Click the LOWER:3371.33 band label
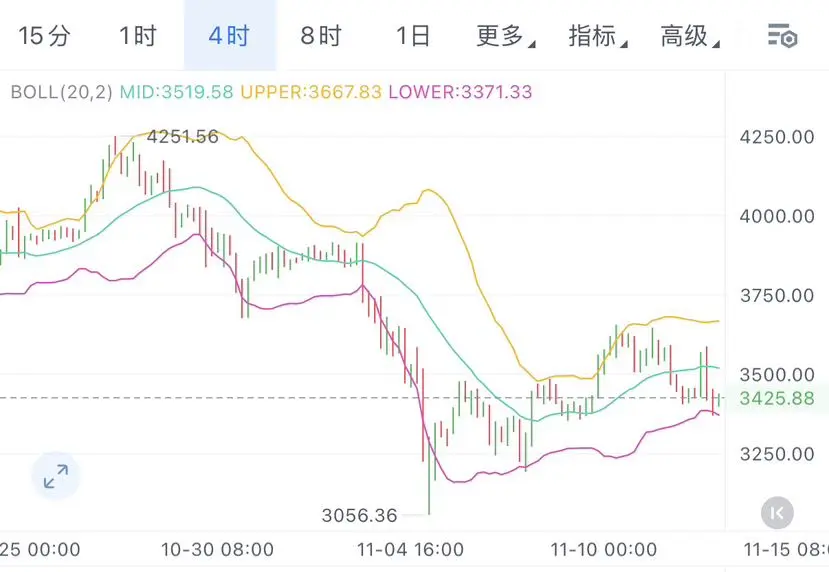 [460, 92]
